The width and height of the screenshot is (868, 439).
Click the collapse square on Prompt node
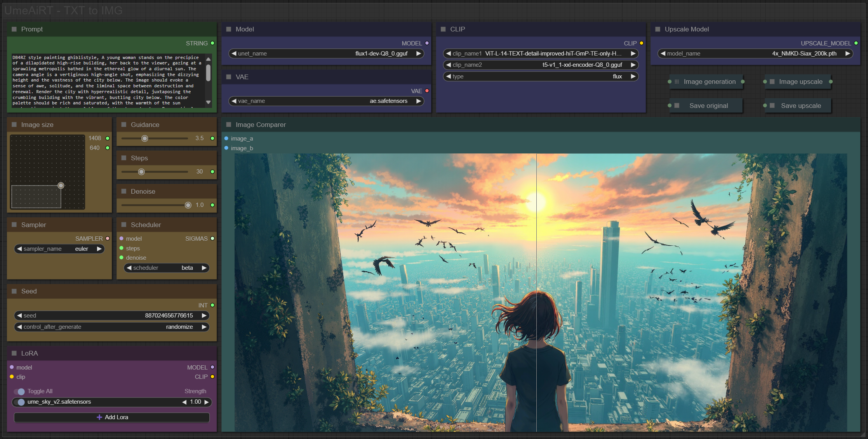[14, 29]
